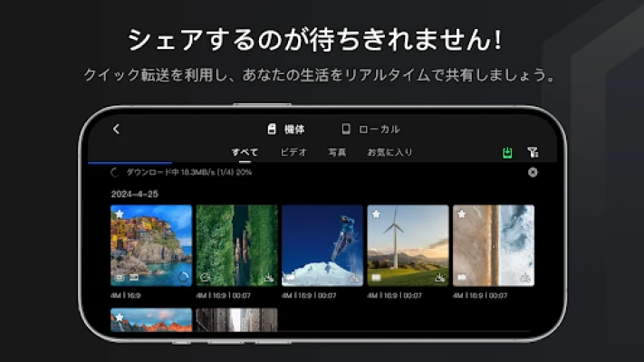Toggle favorite star on coastal village photo
The image size is (644, 362).
[x=120, y=214]
